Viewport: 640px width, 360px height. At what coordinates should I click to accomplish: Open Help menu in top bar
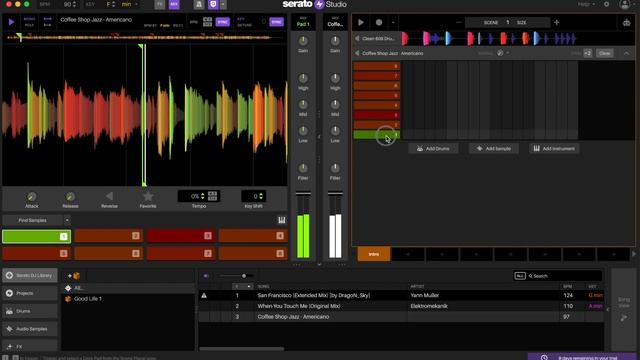[586, 4]
